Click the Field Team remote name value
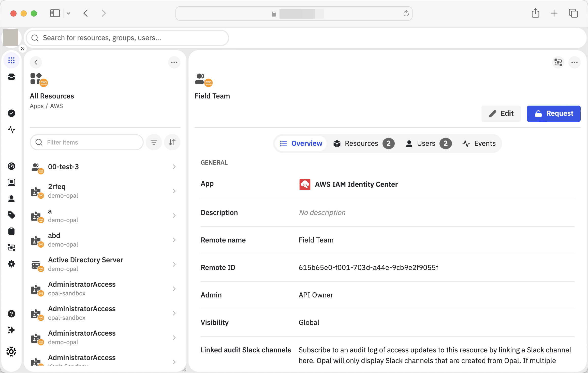This screenshot has height=373, width=588. tap(316, 240)
